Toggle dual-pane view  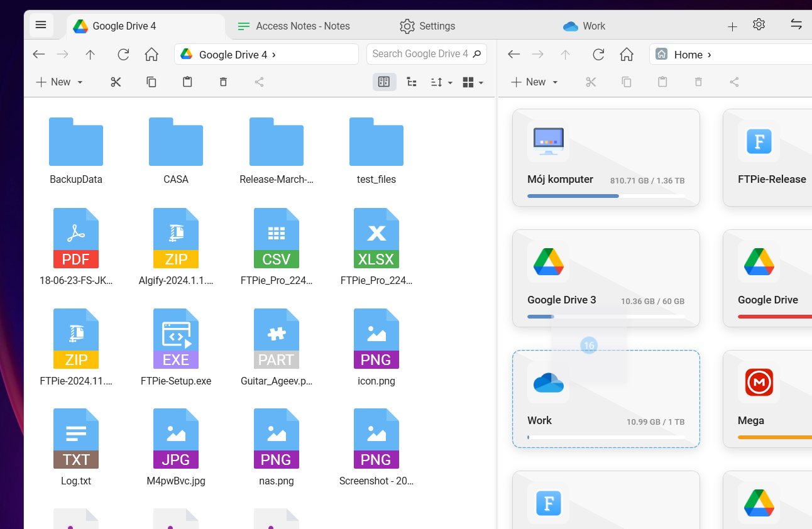pyautogui.click(x=384, y=82)
